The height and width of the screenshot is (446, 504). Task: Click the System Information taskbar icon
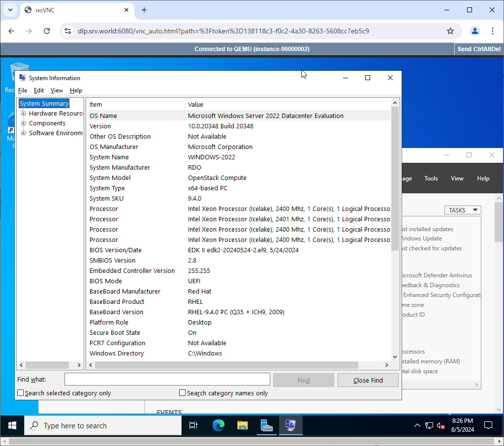click(x=290, y=425)
